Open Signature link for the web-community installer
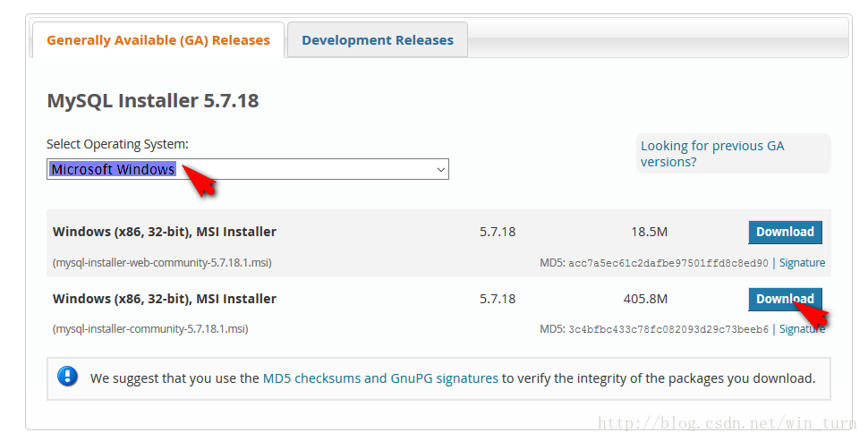Viewport: 868px width, 441px height. pyautogui.click(x=802, y=263)
